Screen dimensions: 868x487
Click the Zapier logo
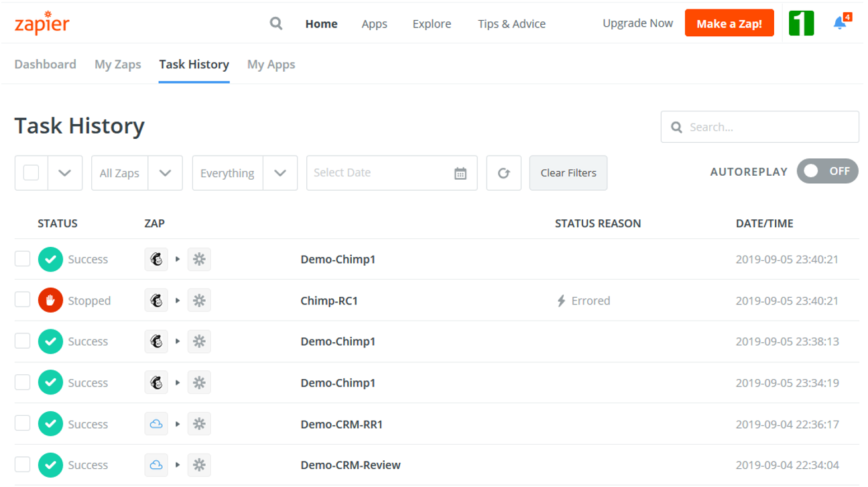42,23
